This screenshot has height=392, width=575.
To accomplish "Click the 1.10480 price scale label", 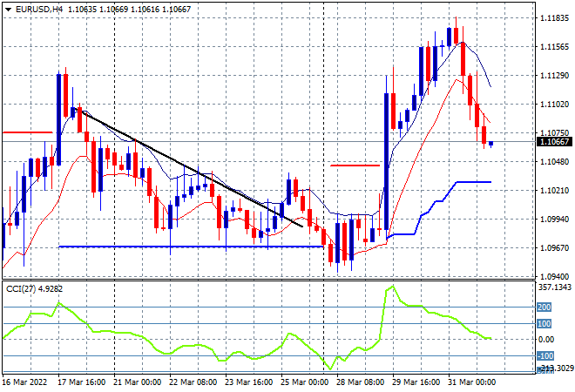I will coord(554,161).
